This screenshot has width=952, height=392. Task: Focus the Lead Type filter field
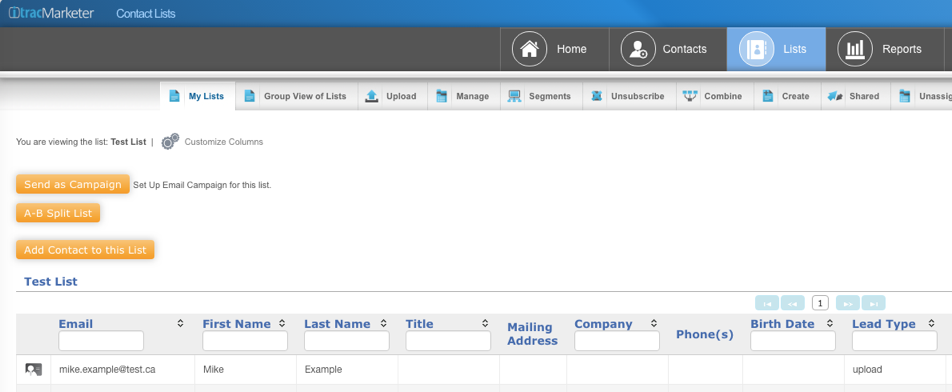(x=894, y=341)
